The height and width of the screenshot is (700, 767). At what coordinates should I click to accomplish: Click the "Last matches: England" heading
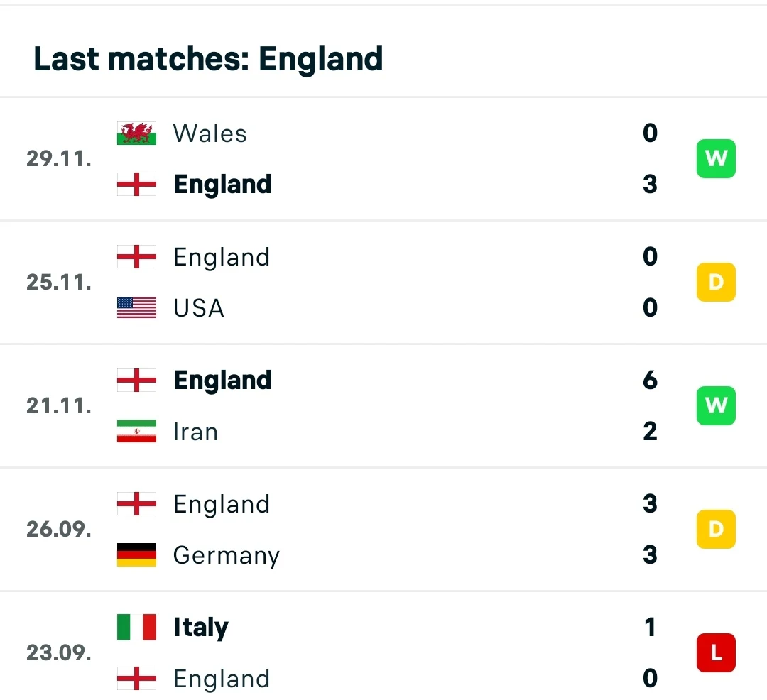[208, 59]
